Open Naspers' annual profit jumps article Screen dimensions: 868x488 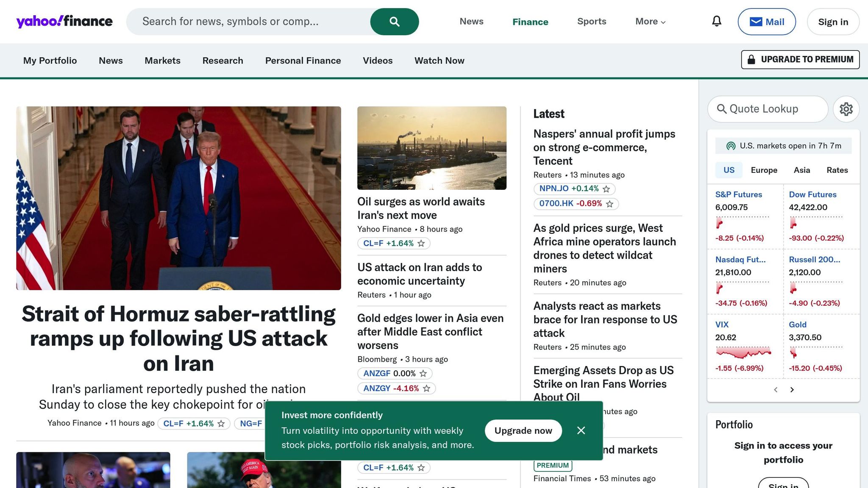point(604,147)
